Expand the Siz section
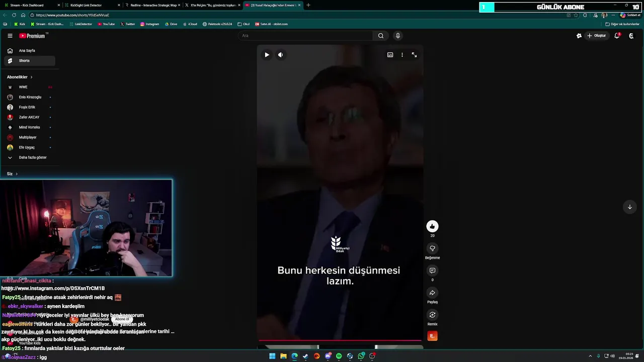The width and height of the screenshot is (644, 362). point(12,174)
